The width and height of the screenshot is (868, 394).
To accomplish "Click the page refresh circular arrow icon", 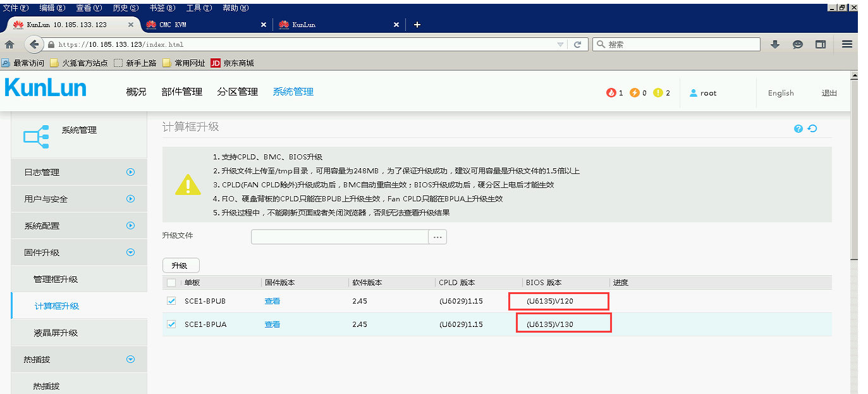I will click(x=813, y=128).
